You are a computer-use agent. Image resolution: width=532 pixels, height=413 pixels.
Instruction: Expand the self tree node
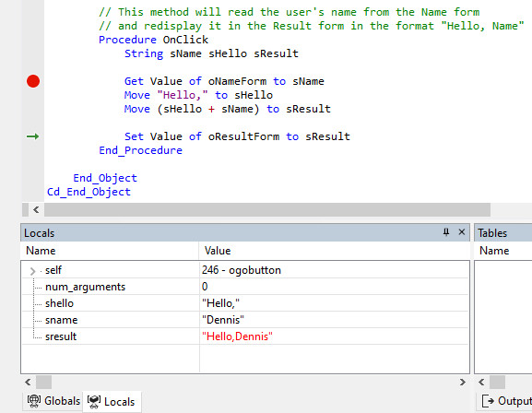(32, 271)
